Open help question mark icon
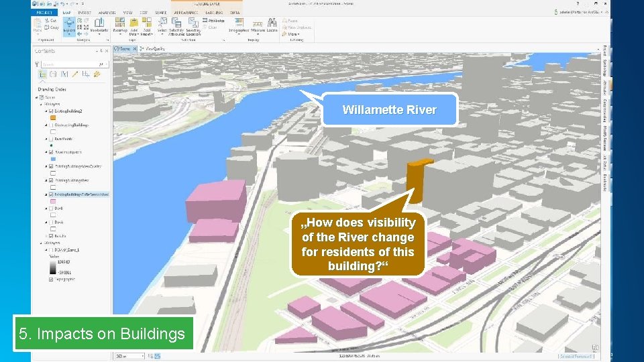Viewport: 644px width, 362px height. (x=578, y=4)
